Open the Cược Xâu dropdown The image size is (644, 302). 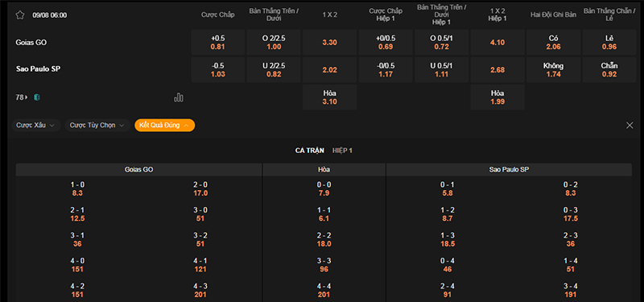36,126
